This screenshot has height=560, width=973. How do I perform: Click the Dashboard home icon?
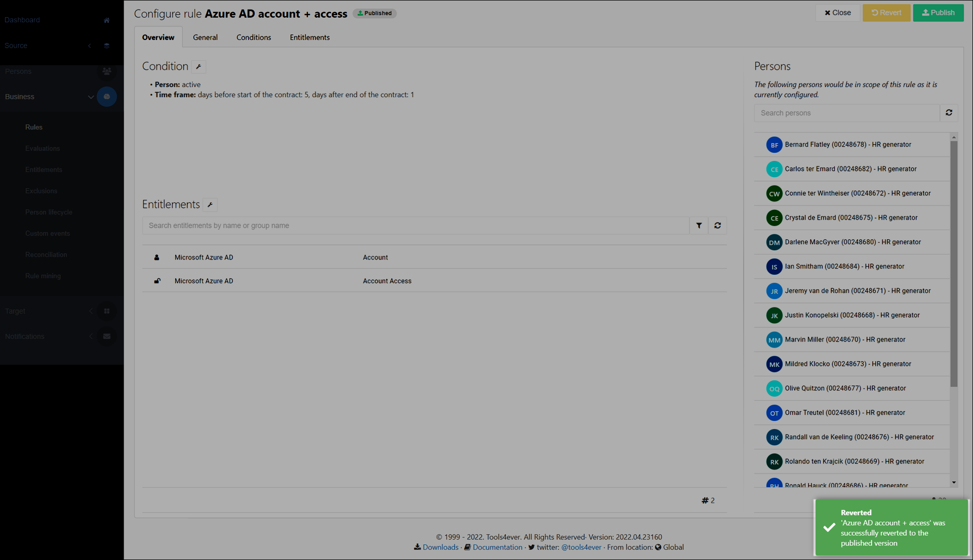[106, 20]
